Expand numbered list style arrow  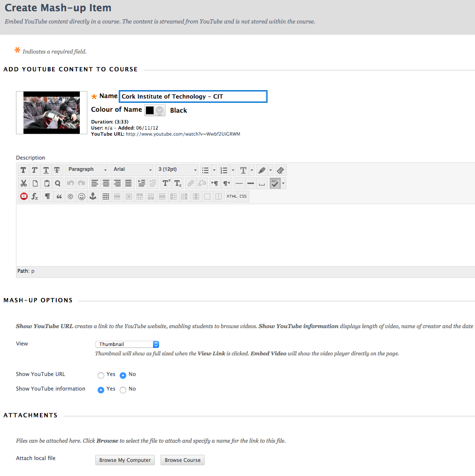[x=233, y=170]
